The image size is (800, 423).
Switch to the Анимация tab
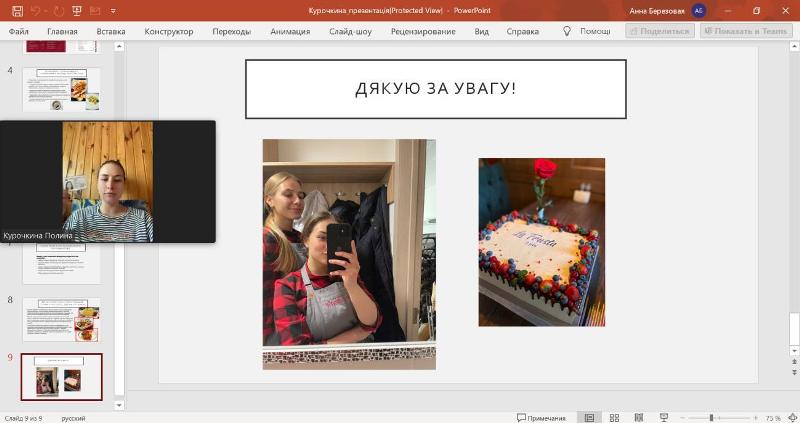pyautogui.click(x=290, y=31)
